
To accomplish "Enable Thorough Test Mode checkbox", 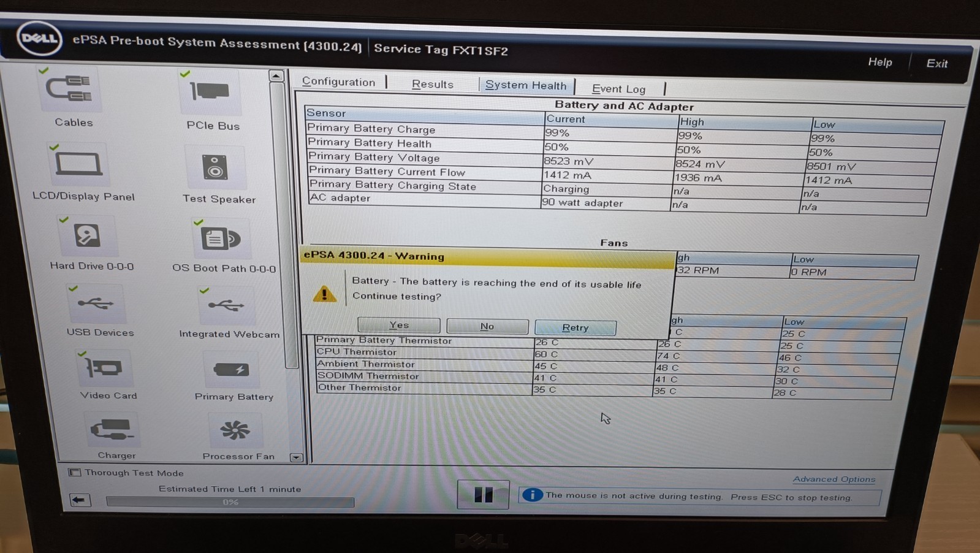I will (x=75, y=472).
